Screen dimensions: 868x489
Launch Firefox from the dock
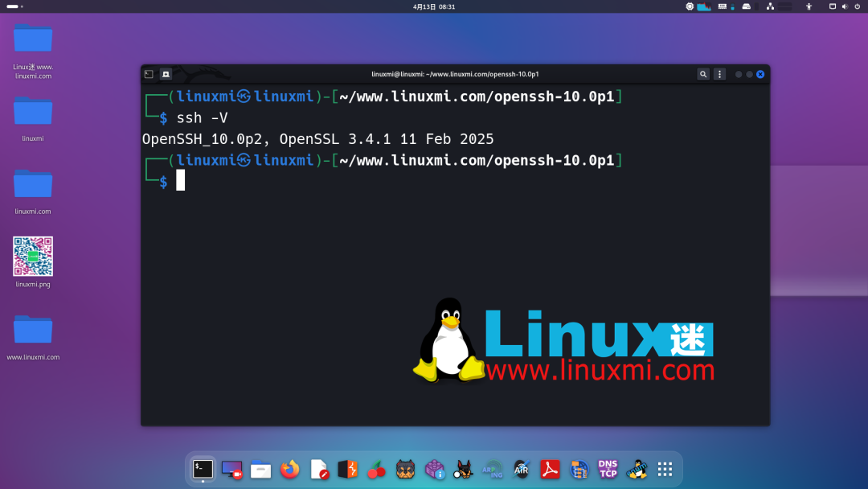(x=289, y=470)
